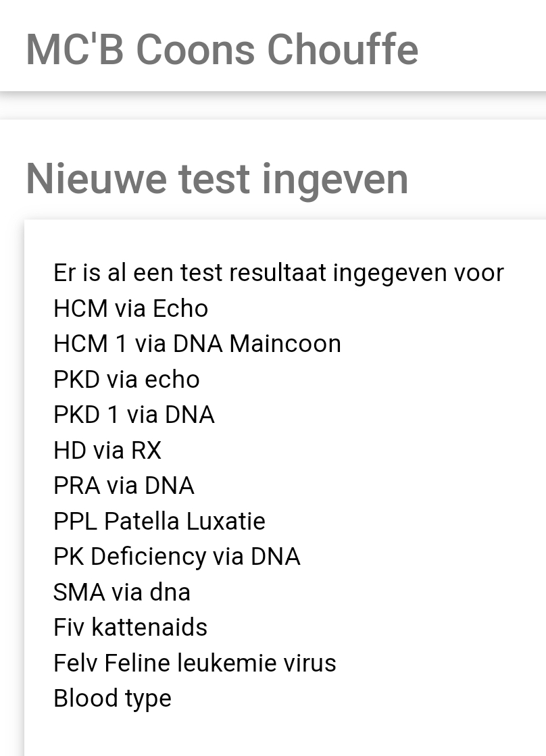Click the MC'B Coons Chouffe page title
Viewport: 546px width, 756px height.
coord(222,49)
